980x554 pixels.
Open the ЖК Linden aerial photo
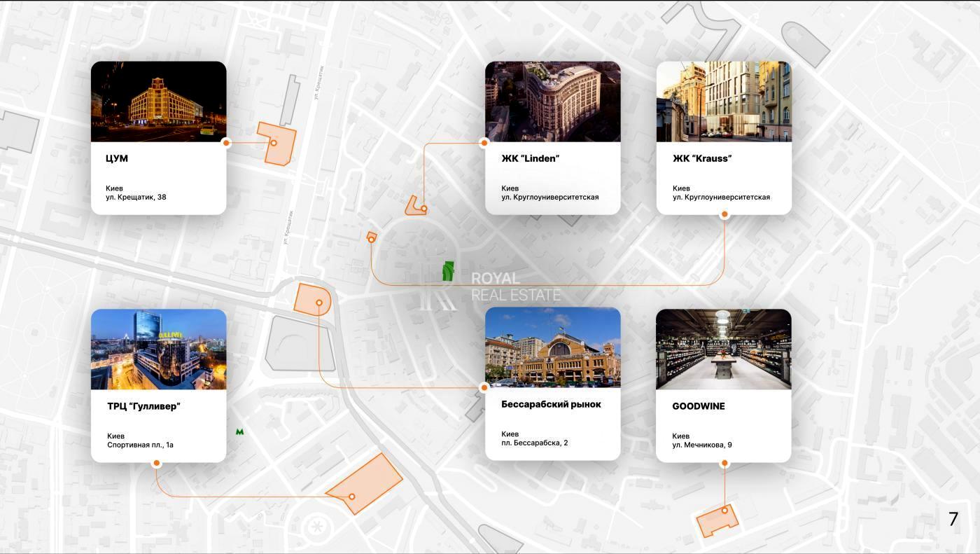pos(552,102)
